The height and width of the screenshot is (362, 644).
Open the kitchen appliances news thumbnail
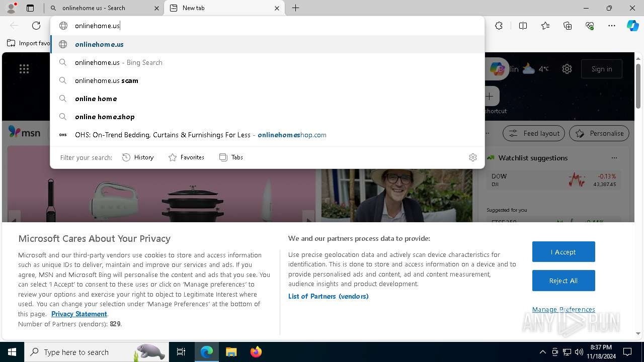162,195
